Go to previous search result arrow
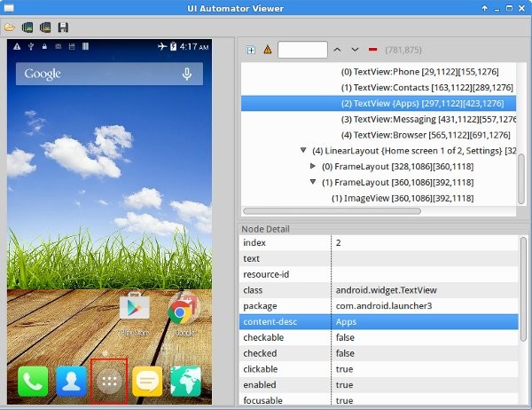The height and width of the screenshot is (410, 532). pos(337,50)
